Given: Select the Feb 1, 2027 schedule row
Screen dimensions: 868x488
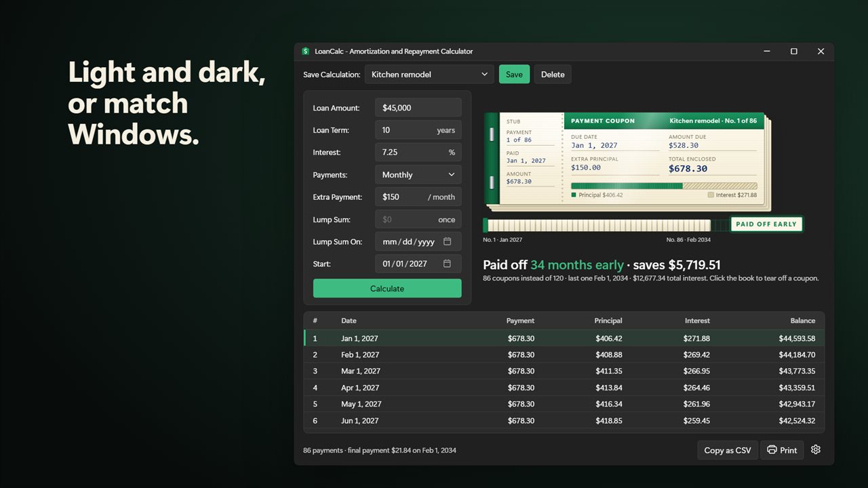Looking at the screenshot, I should (x=564, y=354).
